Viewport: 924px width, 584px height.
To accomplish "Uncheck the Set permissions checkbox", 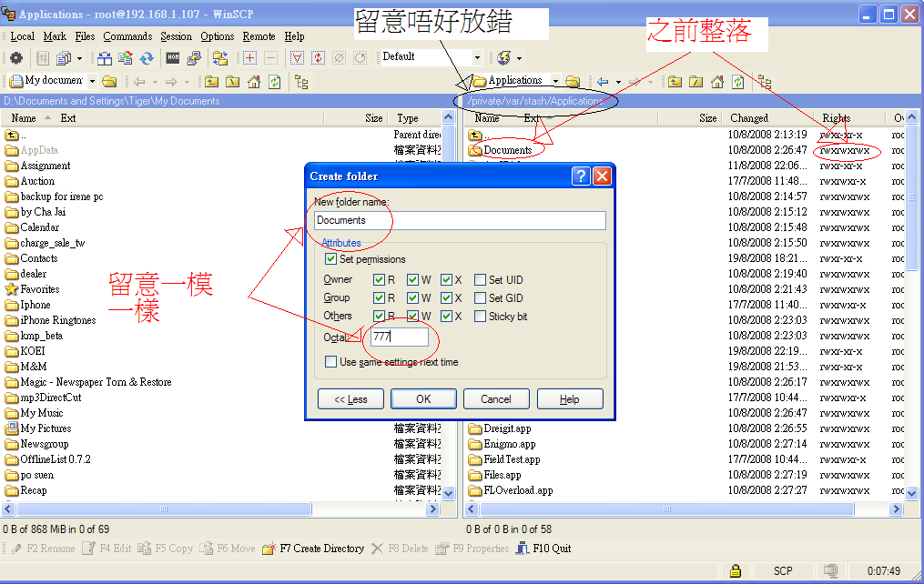I will click(332, 259).
